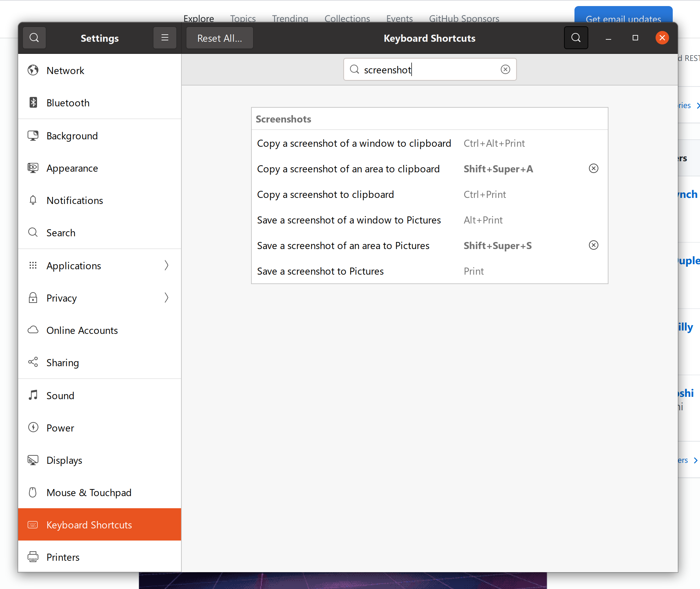This screenshot has width=700, height=589.
Task: Click the sidebar search icon in Settings header
Action: click(34, 38)
